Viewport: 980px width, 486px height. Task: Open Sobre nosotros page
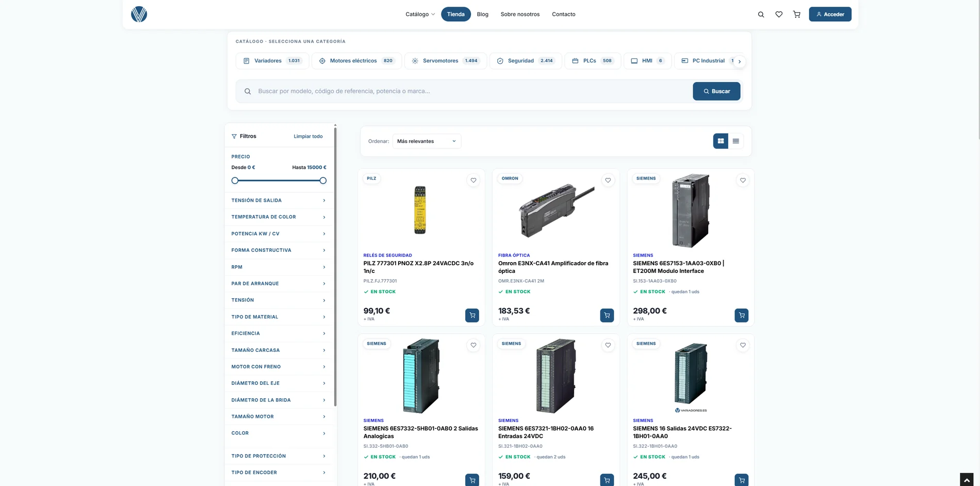pos(520,14)
